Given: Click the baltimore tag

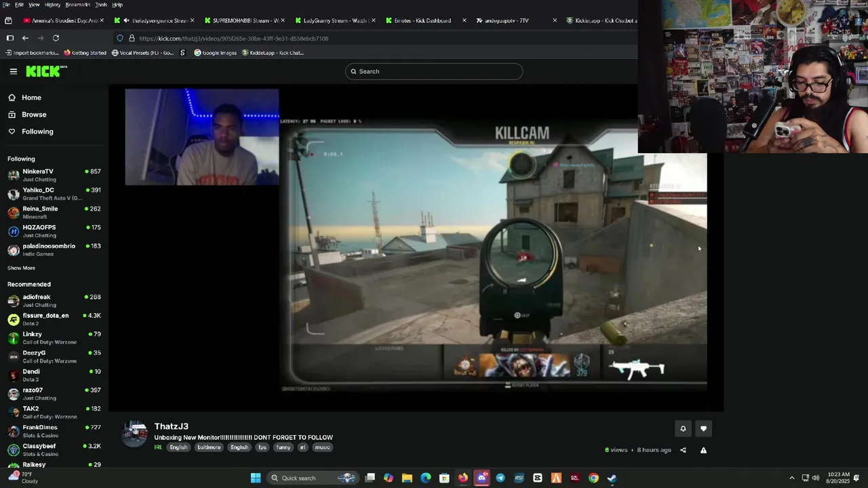Looking at the screenshot, I should [x=209, y=447].
